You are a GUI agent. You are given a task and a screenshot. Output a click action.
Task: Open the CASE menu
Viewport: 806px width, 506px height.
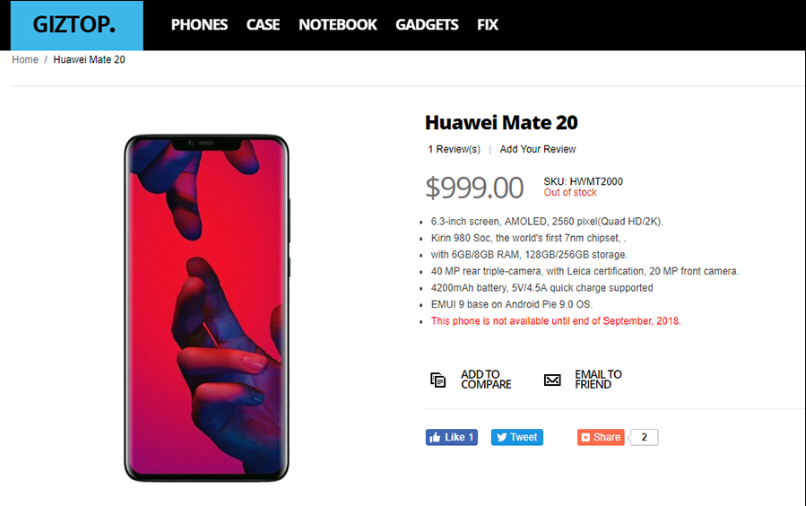coord(263,25)
